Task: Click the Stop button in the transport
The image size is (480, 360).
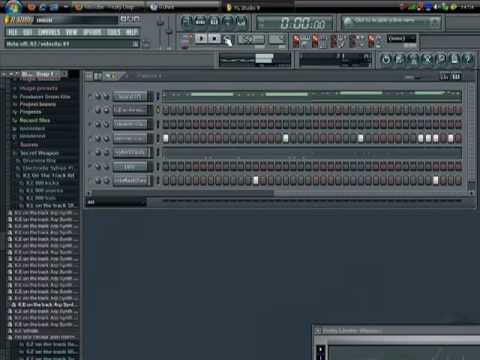Action: click(x=215, y=39)
